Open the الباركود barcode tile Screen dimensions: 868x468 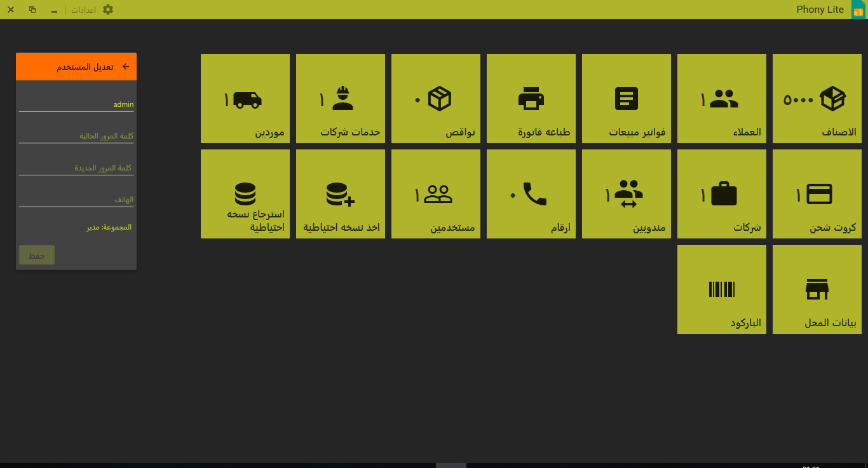click(x=722, y=289)
